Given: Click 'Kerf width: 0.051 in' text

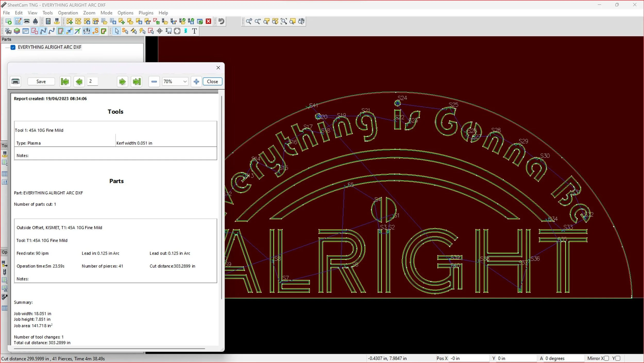Looking at the screenshot, I should pos(134,143).
